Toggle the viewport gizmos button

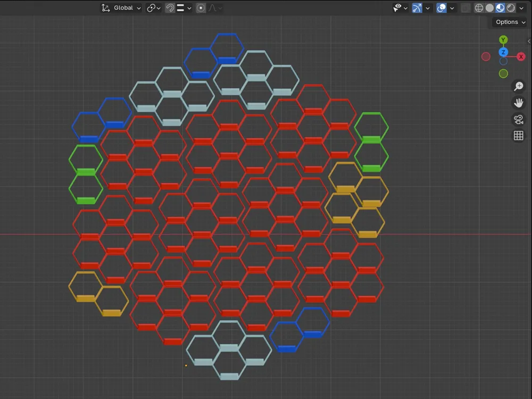pyautogui.click(x=417, y=8)
